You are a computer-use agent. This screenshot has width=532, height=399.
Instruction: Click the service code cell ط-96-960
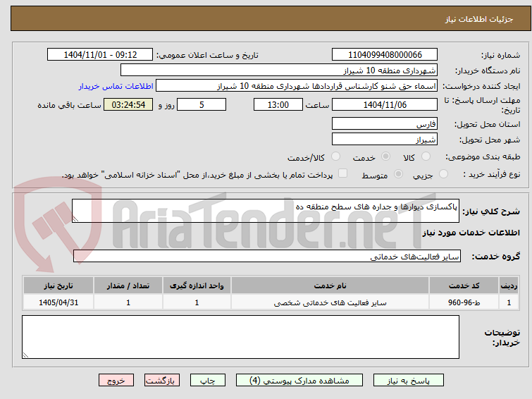click(464, 302)
